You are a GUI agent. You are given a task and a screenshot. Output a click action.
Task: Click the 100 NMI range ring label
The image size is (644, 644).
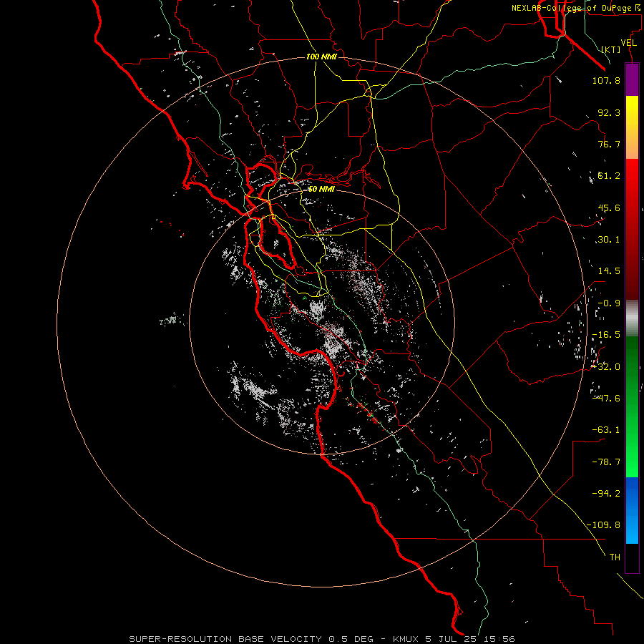click(x=321, y=57)
